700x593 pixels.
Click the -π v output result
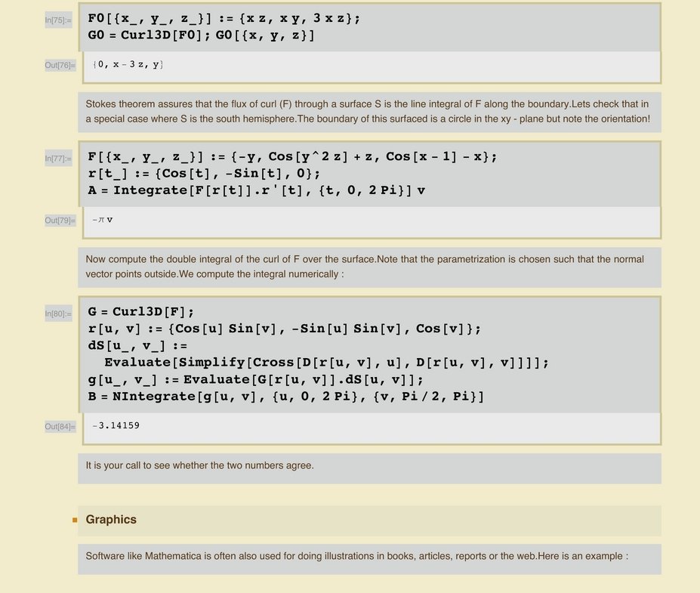point(103,220)
